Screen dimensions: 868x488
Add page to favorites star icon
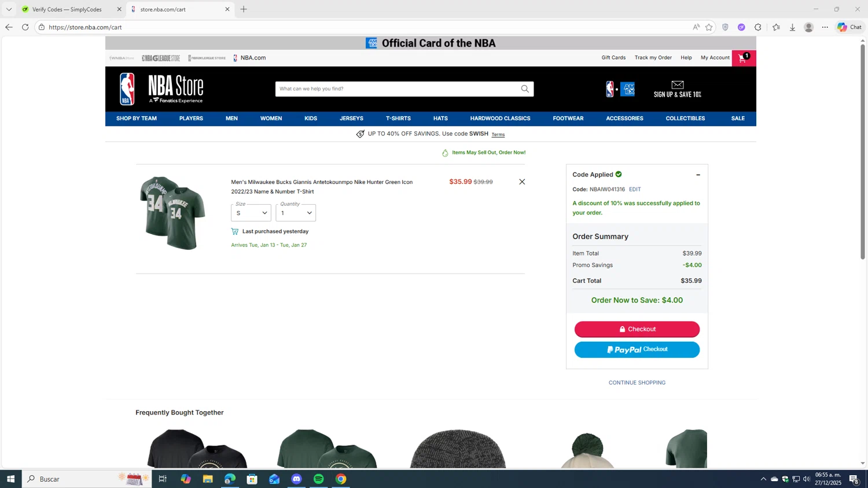coord(709,27)
